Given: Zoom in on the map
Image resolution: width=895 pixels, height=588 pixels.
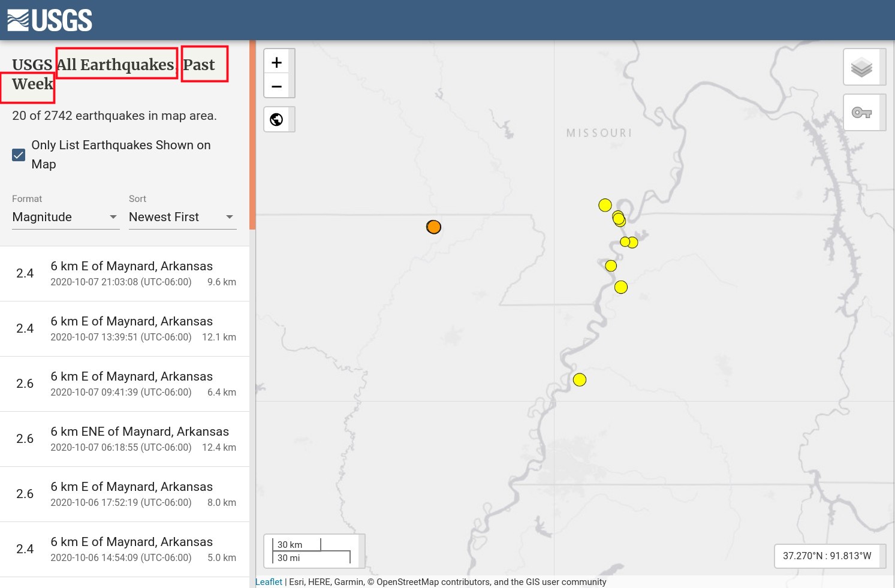Looking at the screenshot, I should pos(276,62).
